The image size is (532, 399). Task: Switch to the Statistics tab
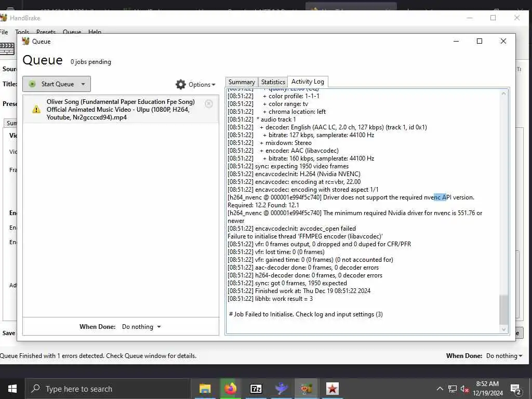(273, 82)
